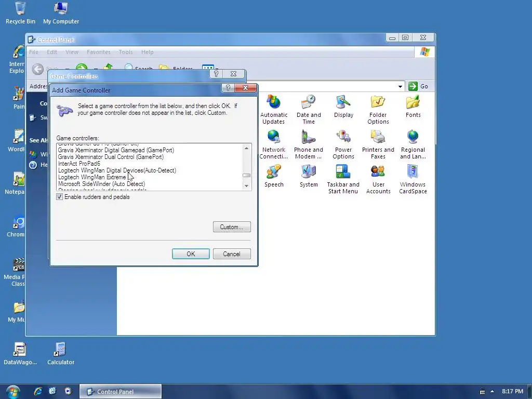Open User Accounts icon

(x=378, y=179)
